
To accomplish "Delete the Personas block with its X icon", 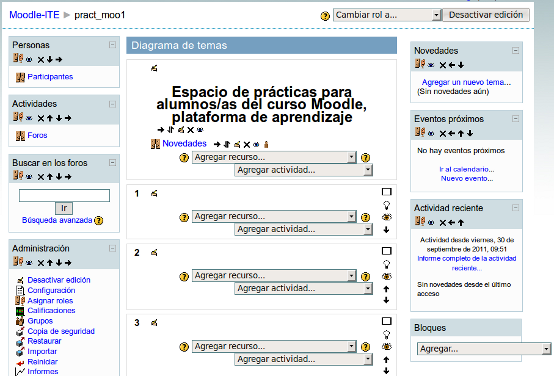I will (x=41, y=60).
